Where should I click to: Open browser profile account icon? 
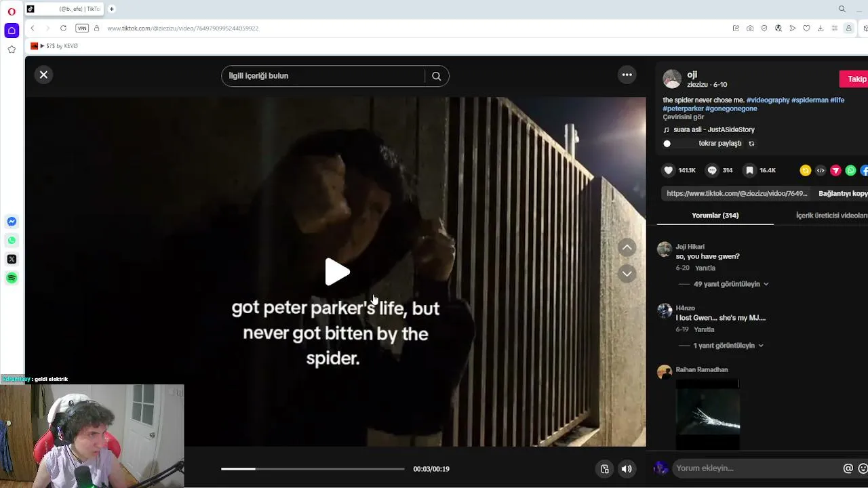pyautogui.click(x=848, y=28)
